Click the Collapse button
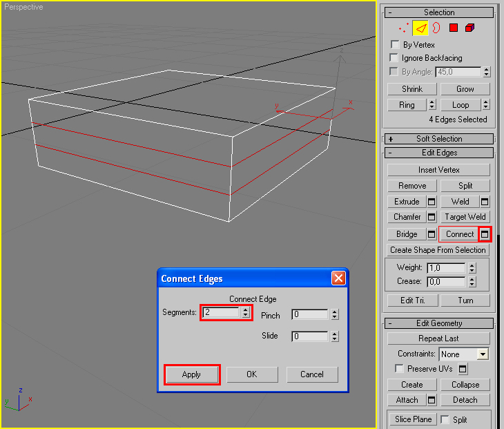The width and height of the screenshot is (504, 429). (465, 385)
